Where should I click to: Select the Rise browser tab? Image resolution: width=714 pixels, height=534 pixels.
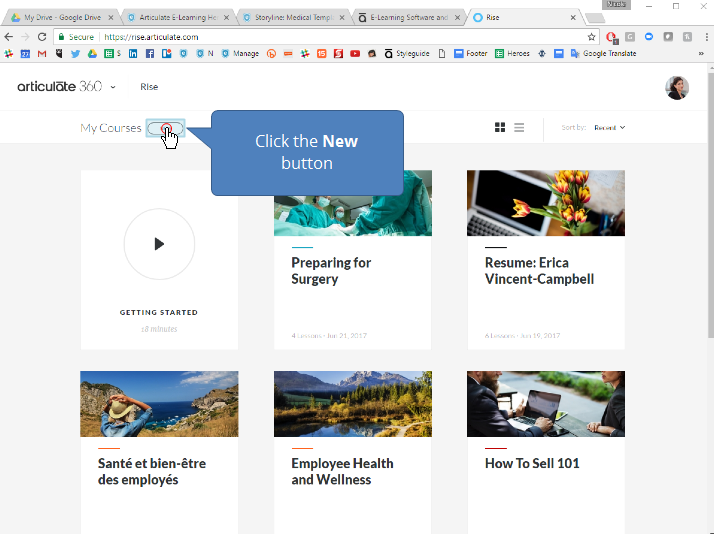click(524, 17)
